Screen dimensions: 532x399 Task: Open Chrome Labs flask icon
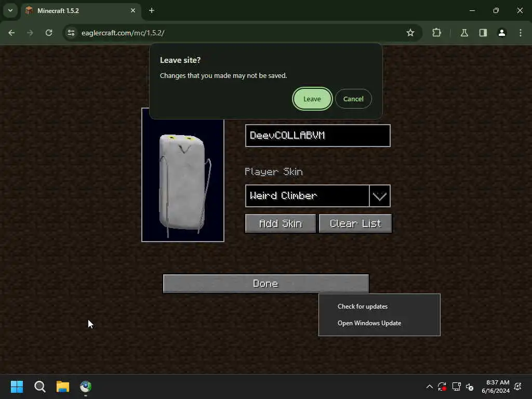coord(464,33)
